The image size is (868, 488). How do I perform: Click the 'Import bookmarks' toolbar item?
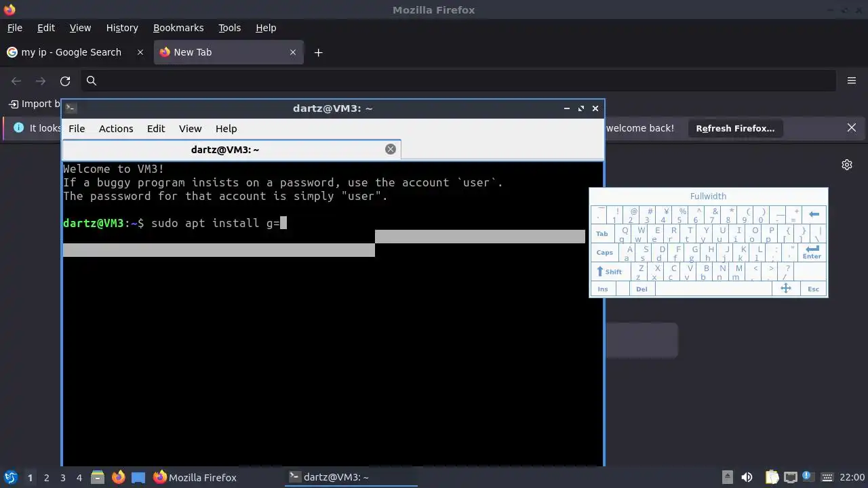35,104
